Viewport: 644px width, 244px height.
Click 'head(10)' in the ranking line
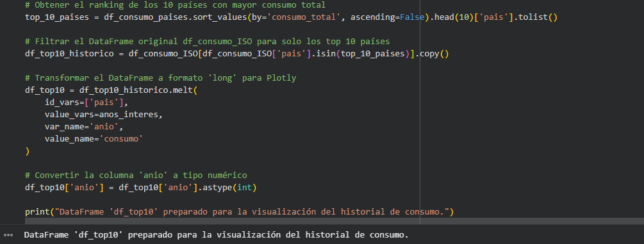coord(454,17)
